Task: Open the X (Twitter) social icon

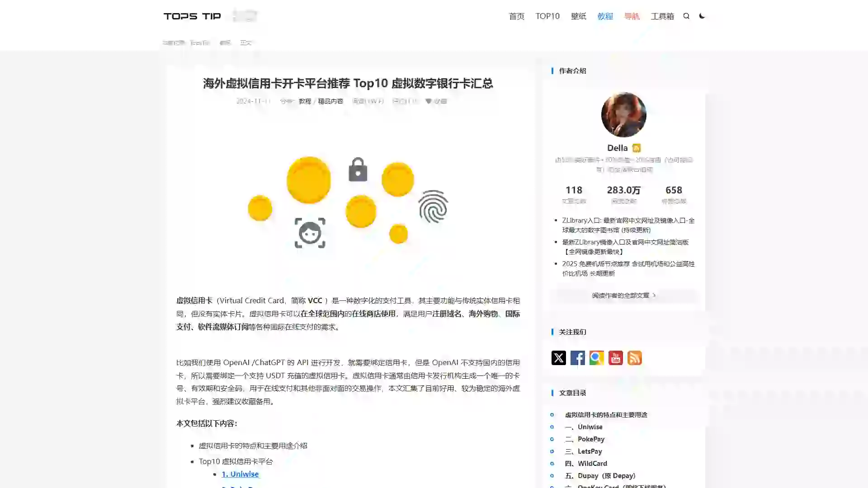Action: pyautogui.click(x=559, y=358)
